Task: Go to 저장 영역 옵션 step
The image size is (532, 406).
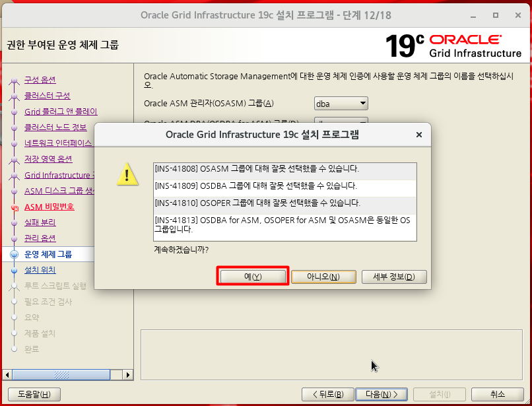Action: point(48,159)
